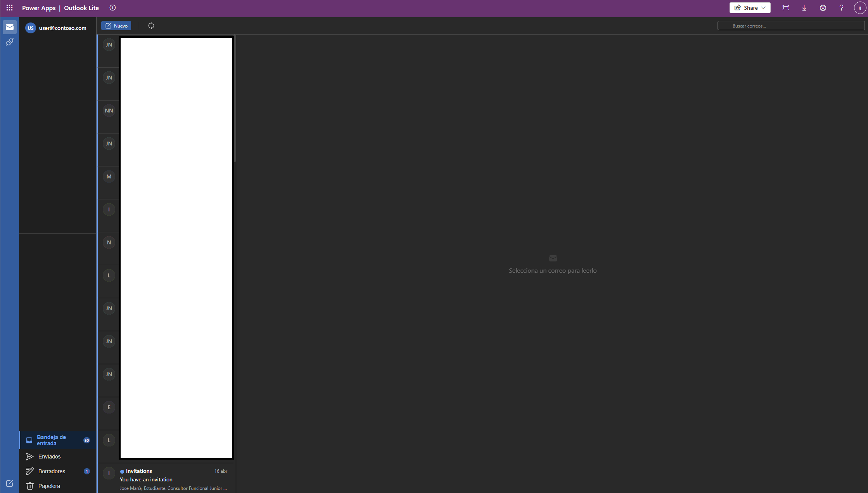Open the settings gear
The image size is (868, 493).
pyautogui.click(x=823, y=8)
